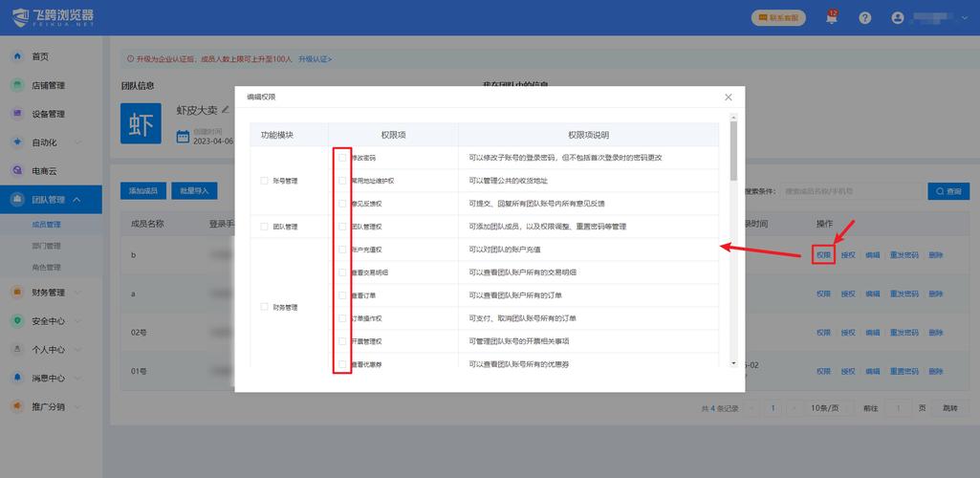The height and width of the screenshot is (478, 980).
Task: Check the 修改密码 permission checkbox
Action: pos(342,158)
